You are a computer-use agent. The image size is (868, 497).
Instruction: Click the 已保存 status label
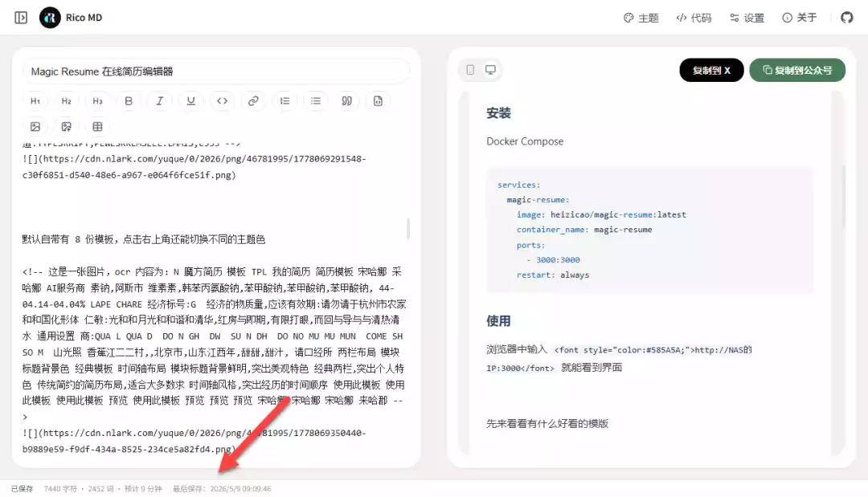coord(23,489)
